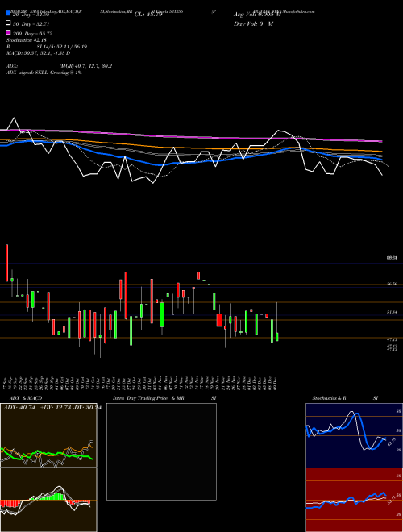Click the '(MGR) 40.7, 12.7, 30.2' ADX values

pos(85,66)
